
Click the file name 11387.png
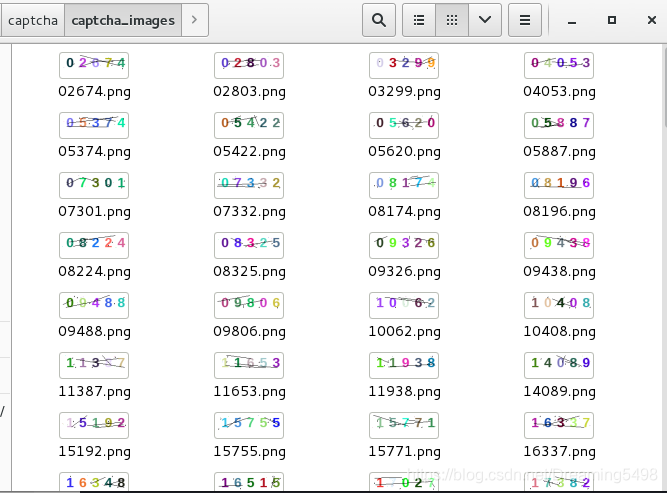tap(94, 392)
